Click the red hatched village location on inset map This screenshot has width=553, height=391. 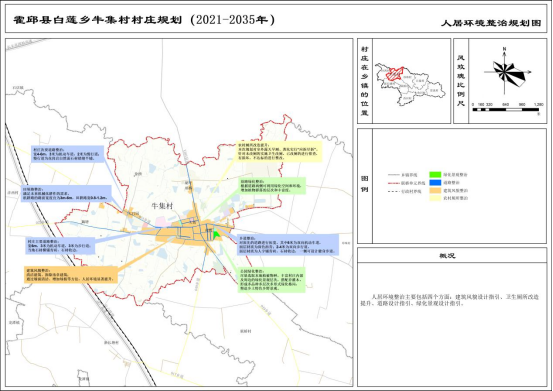click(394, 73)
